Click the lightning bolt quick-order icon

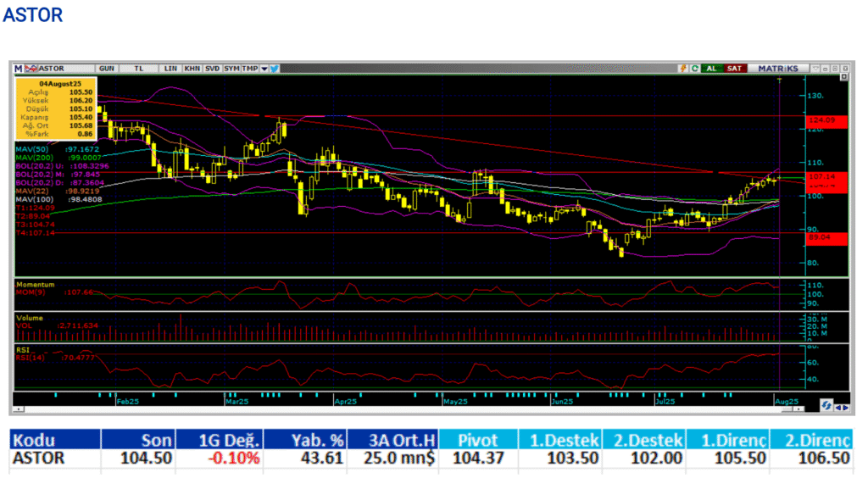tap(683, 68)
